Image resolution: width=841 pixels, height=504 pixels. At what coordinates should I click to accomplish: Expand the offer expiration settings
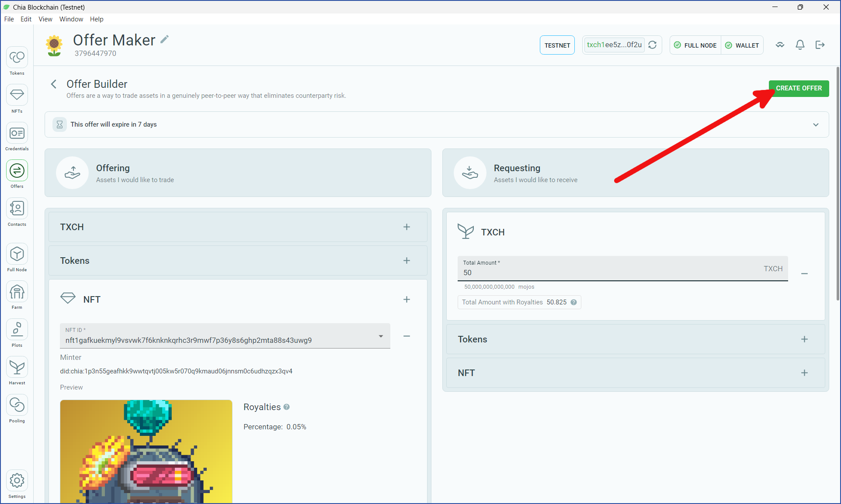point(816,125)
